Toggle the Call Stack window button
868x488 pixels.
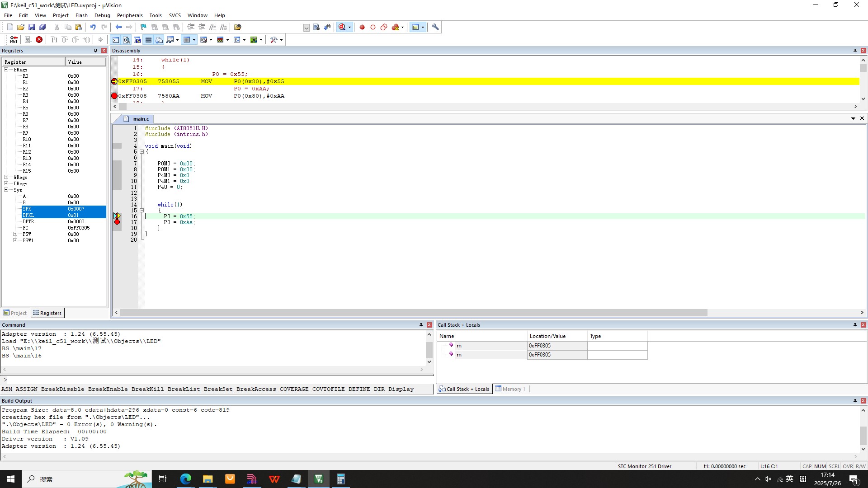point(159,40)
